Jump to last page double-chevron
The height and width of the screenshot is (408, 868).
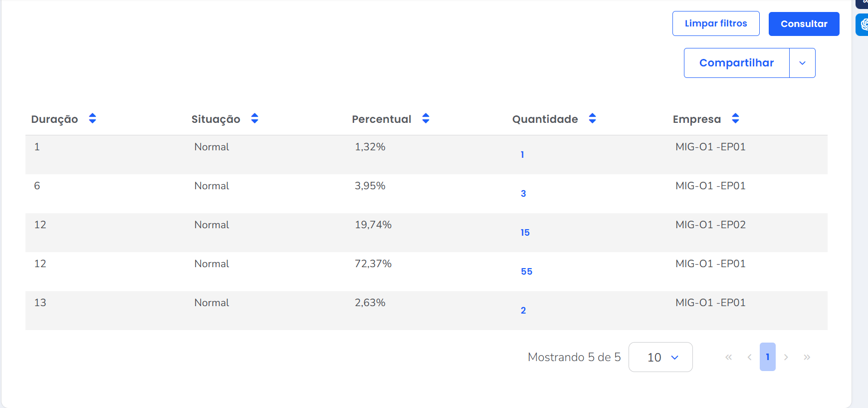pos(807,357)
